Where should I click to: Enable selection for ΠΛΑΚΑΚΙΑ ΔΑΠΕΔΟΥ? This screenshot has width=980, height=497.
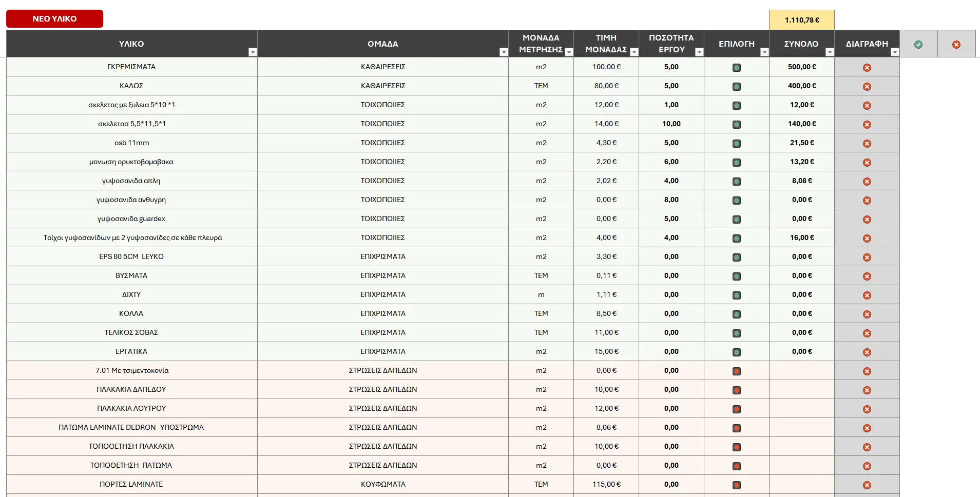point(736,390)
